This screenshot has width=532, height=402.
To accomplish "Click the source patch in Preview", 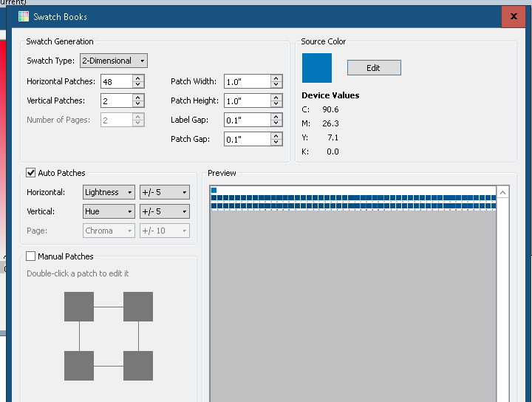I will (214, 191).
